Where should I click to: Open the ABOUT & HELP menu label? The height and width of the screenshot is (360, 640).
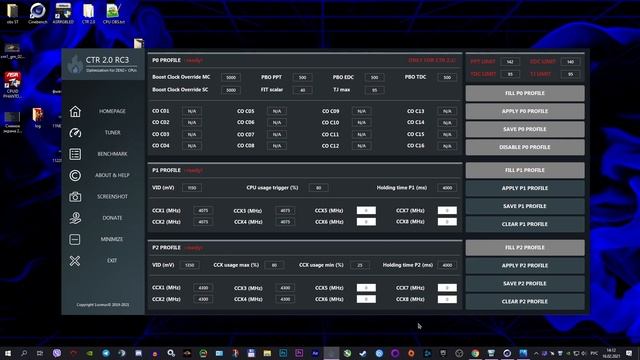[112, 175]
